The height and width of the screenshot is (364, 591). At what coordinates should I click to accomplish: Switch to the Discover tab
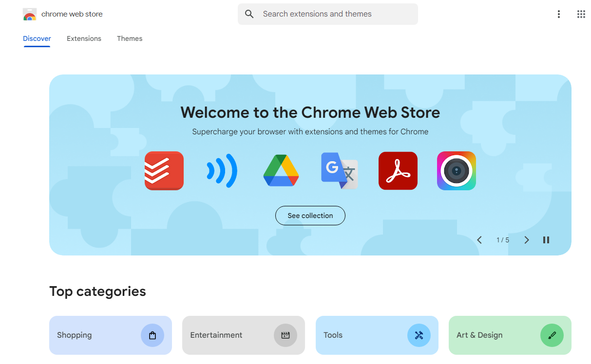(37, 38)
